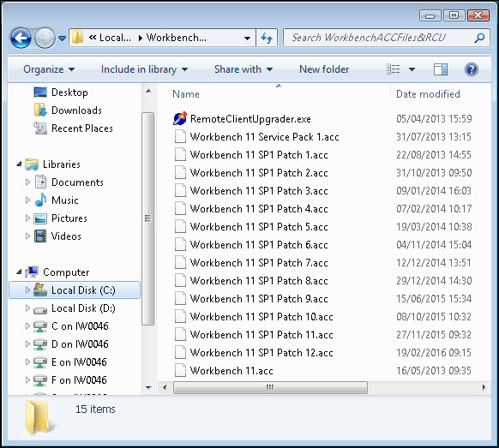Screen dimensions: 499x448
Task: Open the Share with menu
Action: 243,69
